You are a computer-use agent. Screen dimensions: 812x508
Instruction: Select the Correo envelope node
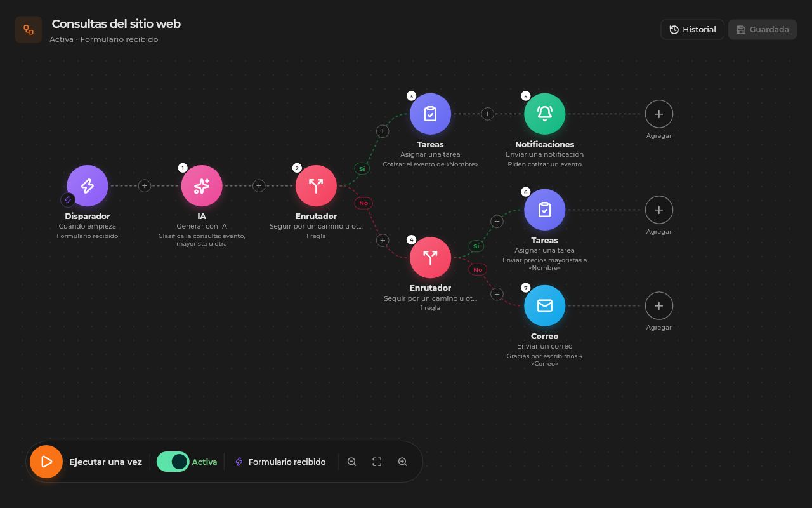(x=544, y=306)
